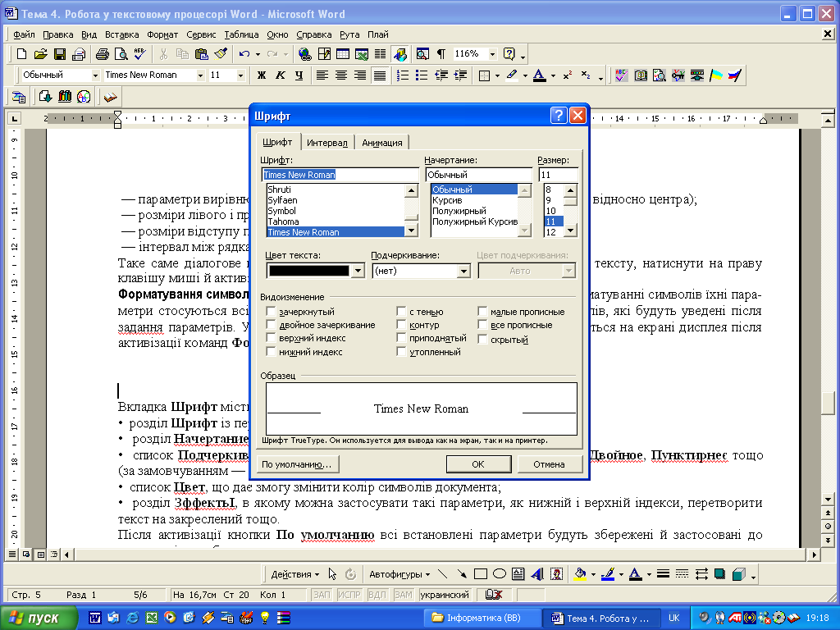Expand the Действия drawing menu
Image resolution: width=840 pixels, height=630 pixels.
[294, 574]
